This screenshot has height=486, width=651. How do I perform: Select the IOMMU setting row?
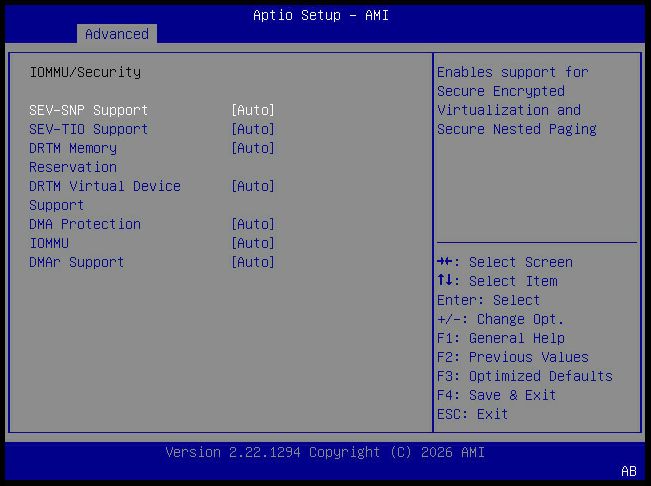point(152,243)
